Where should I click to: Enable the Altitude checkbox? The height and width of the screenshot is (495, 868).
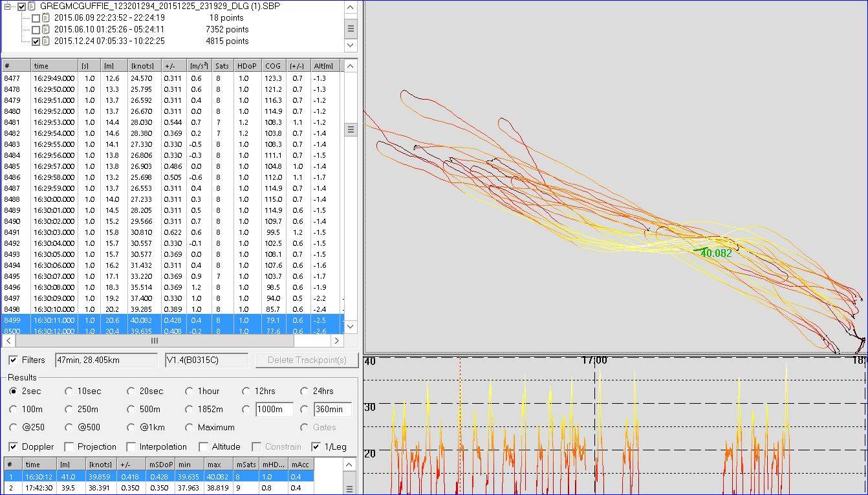(203, 446)
